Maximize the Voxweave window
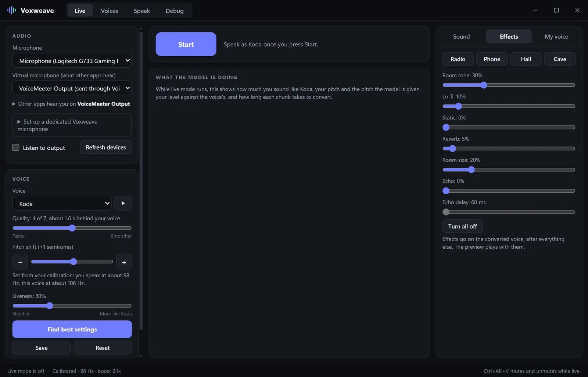The image size is (588, 377). click(x=556, y=10)
